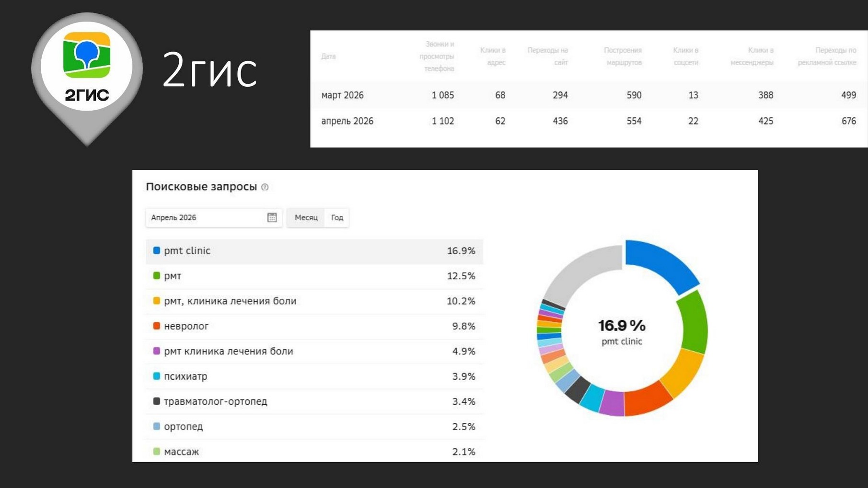Select the травматолог-ортопед query label

[216, 401]
